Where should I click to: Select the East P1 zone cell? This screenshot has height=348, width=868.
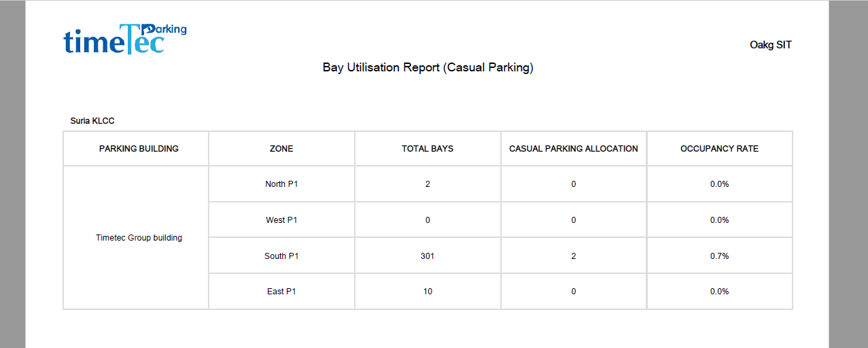pyautogui.click(x=281, y=292)
